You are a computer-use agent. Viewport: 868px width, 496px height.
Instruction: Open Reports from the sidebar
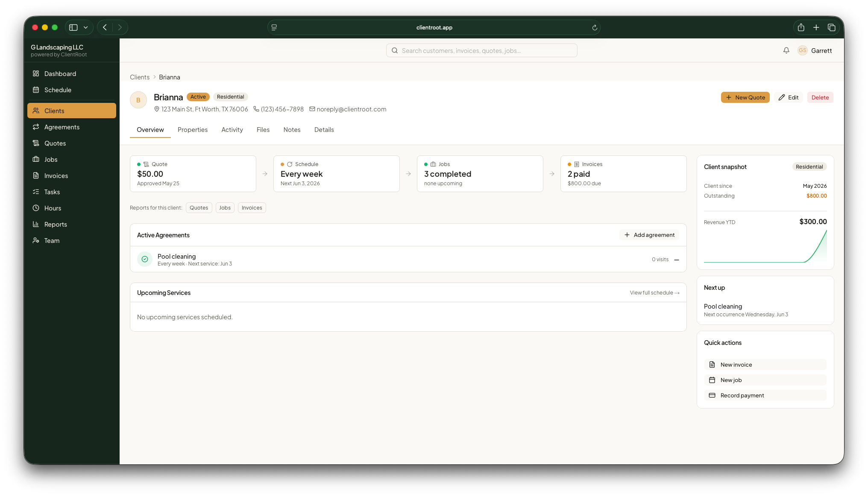[x=71, y=225]
